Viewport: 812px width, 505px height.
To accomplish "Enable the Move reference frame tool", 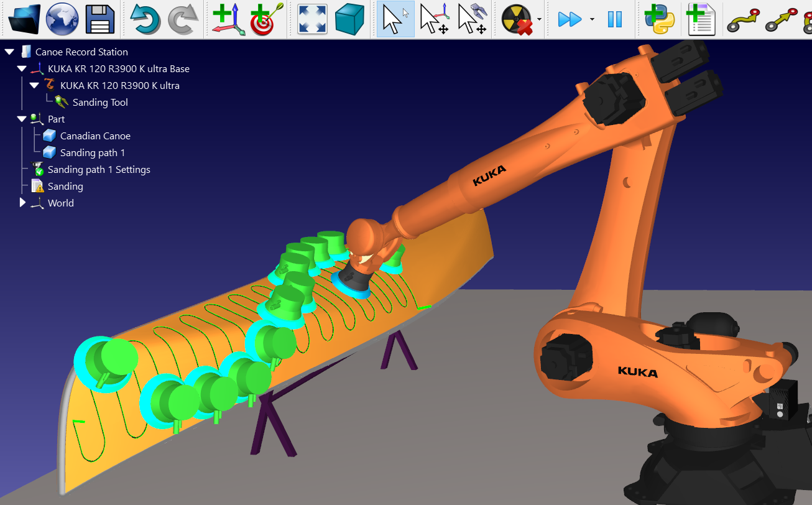I will (x=434, y=19).
